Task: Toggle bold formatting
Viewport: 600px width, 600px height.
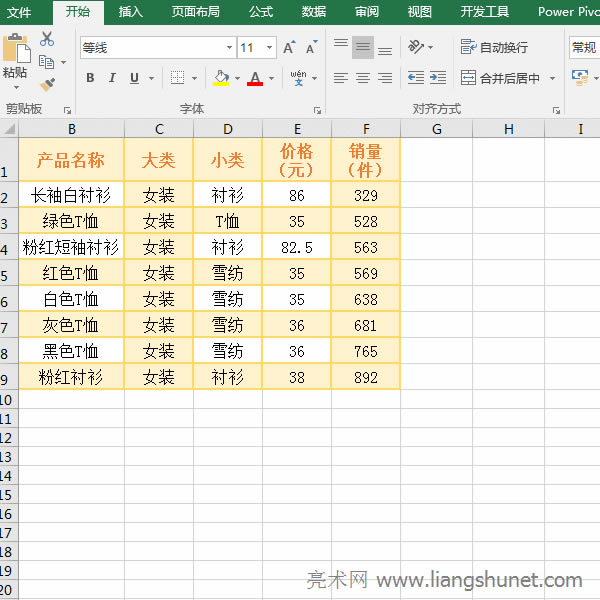Action: 90,78
